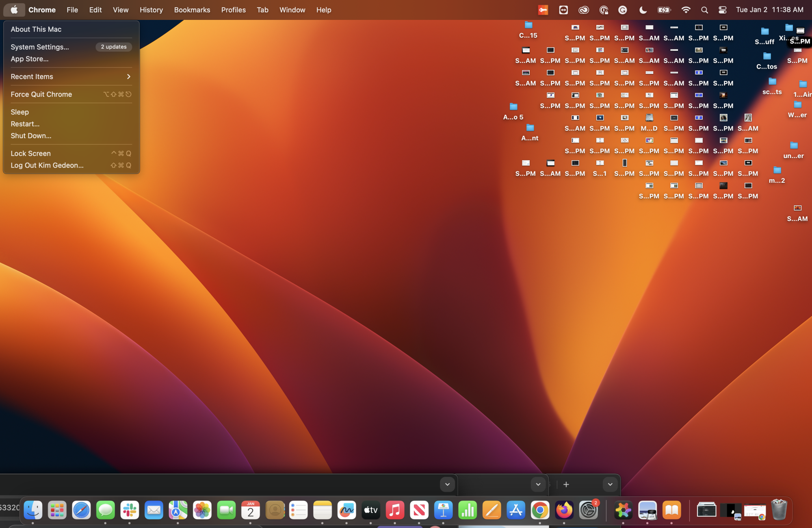This screenshot has width=812, height=528.
Task: Choose Force Quit Chrome from the Apple menu
Action: click(41, 94)
